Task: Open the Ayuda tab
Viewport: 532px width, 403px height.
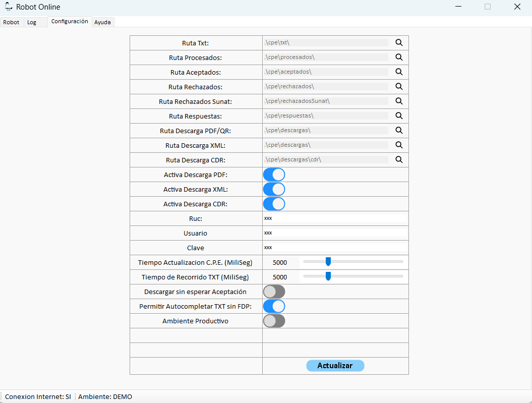Action: [103, 22]
